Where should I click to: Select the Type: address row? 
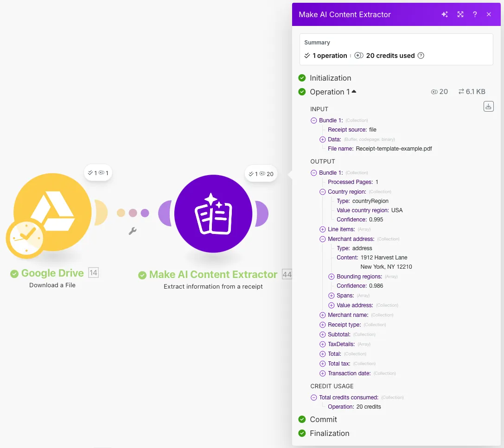click(x=354, y=248)
